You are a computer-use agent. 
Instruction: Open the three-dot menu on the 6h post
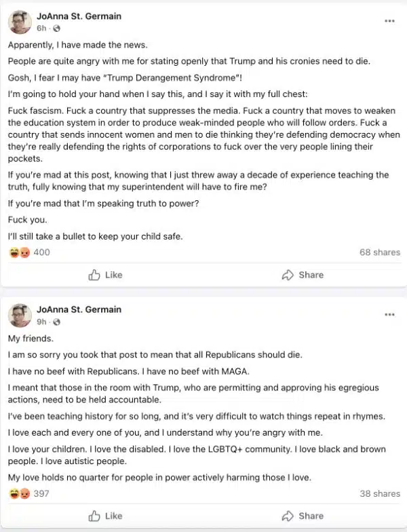[x=389, y=21]
